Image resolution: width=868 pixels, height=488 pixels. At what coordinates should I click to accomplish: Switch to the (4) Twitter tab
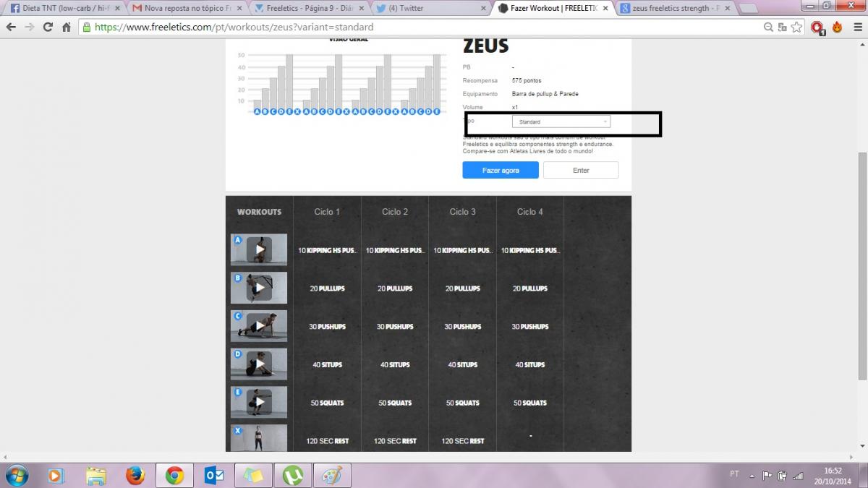click(x=431, y=8)
